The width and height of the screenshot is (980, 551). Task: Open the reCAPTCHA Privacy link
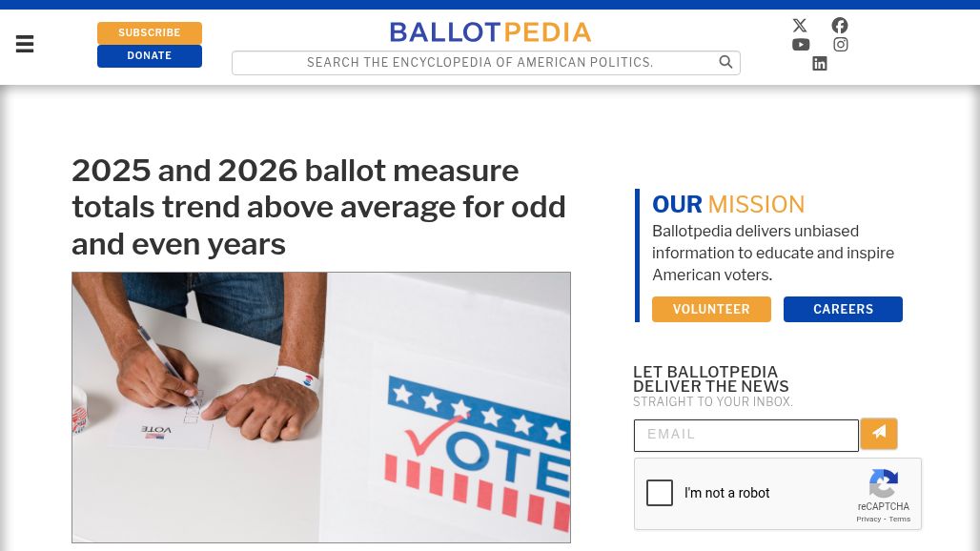(x=868, y=520)
